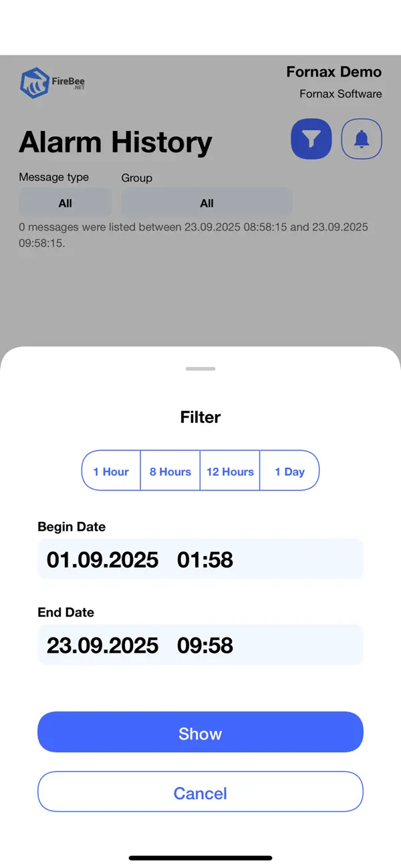
Task: Tap the Fornax Demo header
Action: coord(333,71)
